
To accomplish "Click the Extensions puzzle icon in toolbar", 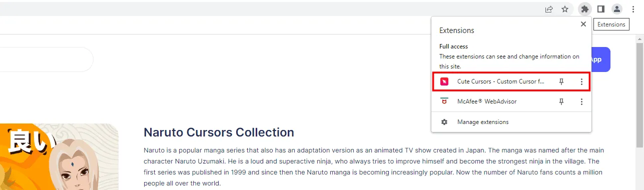I will (584, 8).
